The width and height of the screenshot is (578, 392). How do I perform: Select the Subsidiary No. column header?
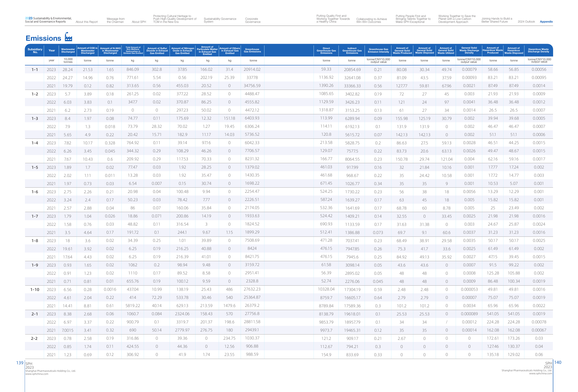[35, 51]
